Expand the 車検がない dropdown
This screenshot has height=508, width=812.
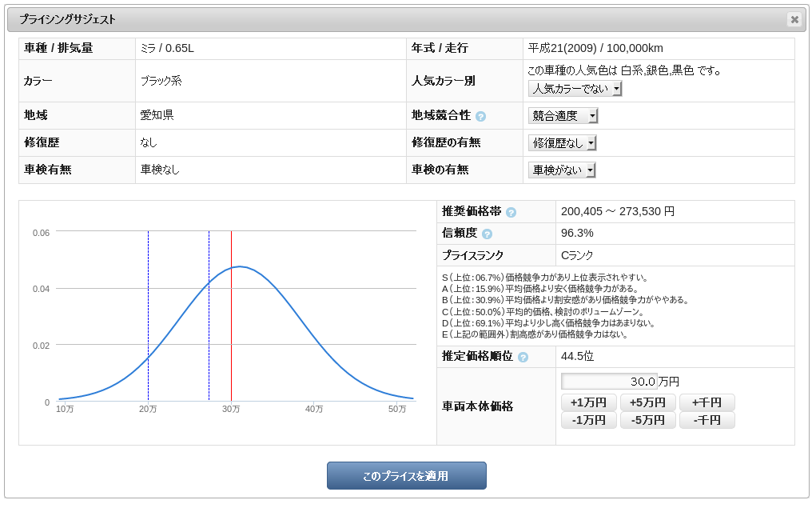(562, 170)
